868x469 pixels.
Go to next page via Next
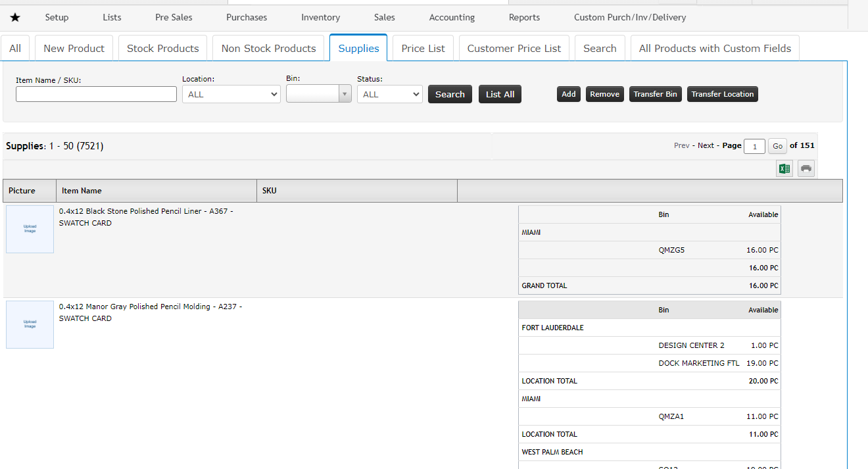point(706,145)
